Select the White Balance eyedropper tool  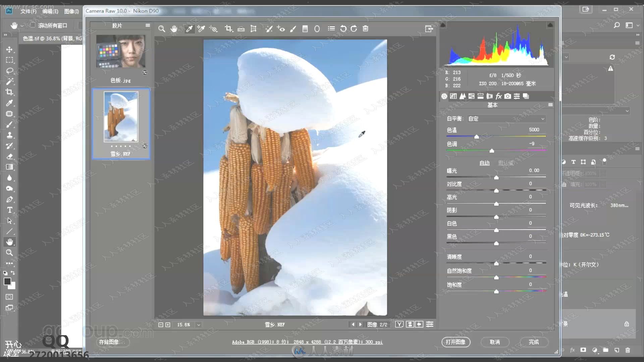(189, 29)
